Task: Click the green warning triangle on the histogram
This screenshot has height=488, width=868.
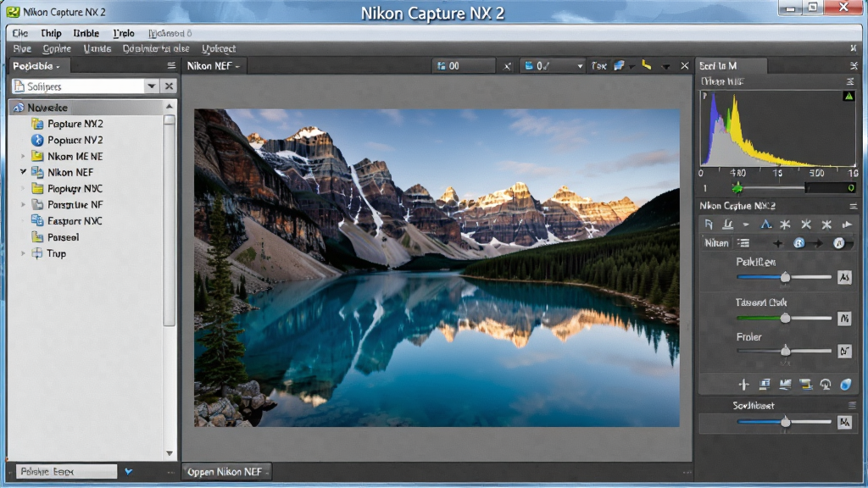Action: point(849,96)
